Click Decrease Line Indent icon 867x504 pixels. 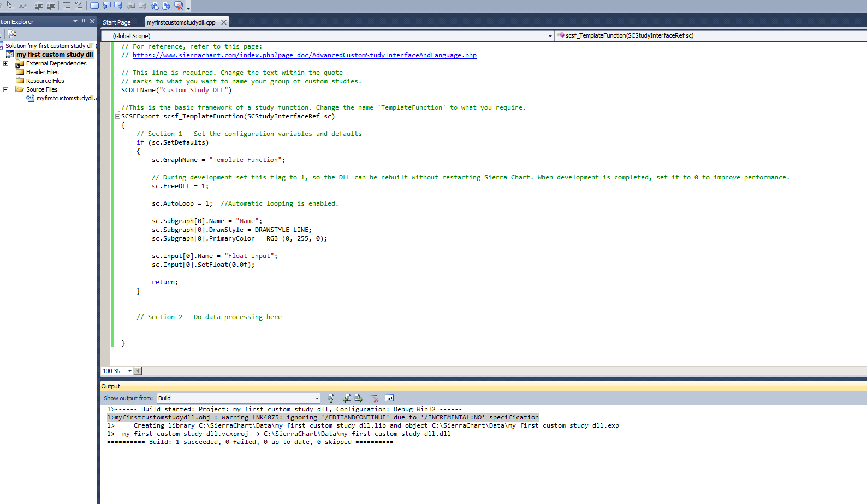point(39,5)
